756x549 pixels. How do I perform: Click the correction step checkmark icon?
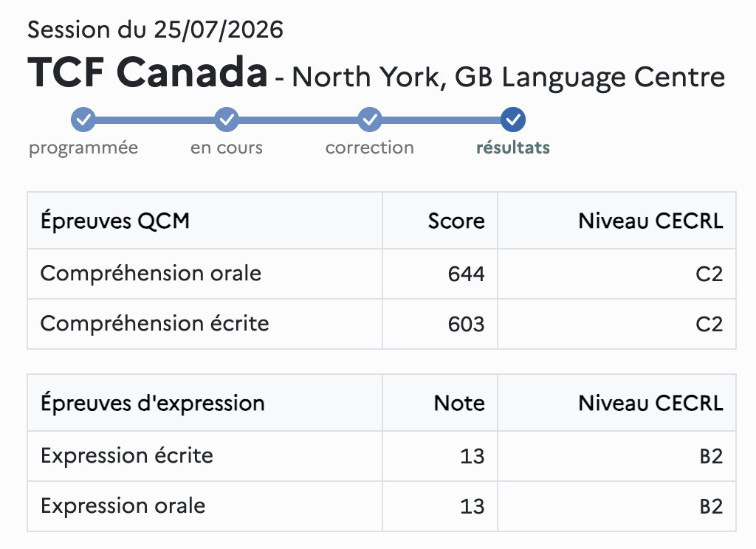point(370,120)
